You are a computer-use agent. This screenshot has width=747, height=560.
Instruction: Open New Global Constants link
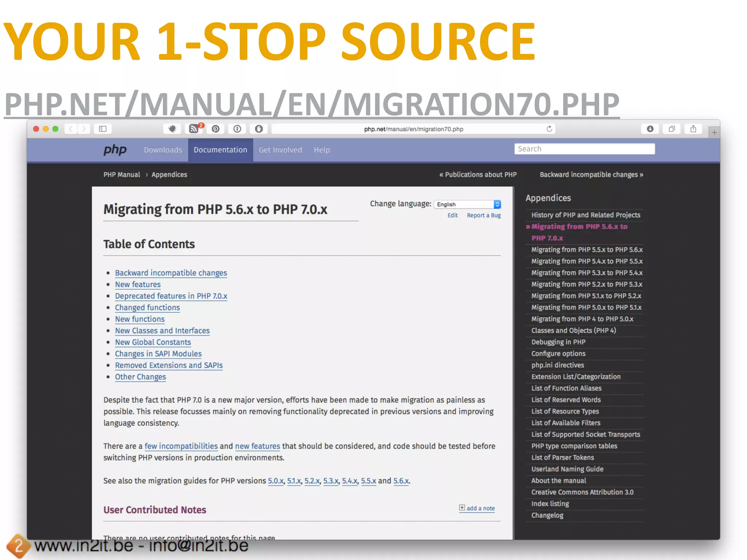tap(153, 342)
